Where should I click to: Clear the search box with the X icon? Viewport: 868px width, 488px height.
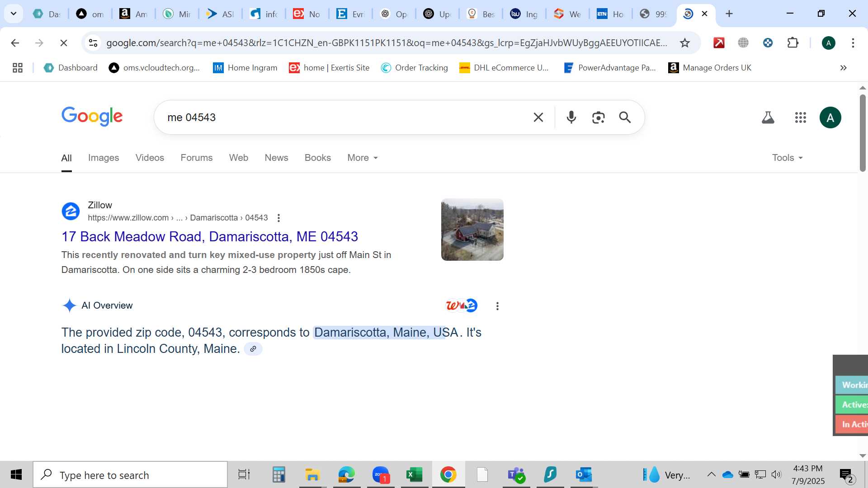coord(538,117)
